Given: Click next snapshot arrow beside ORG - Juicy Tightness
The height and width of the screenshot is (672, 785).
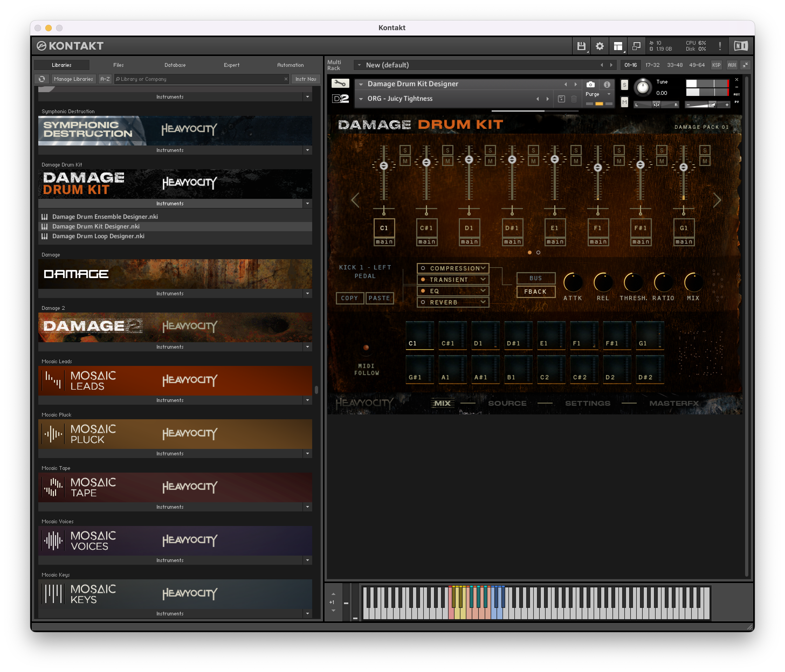Looking at the screenshot, I should click(x=548, y=99).
